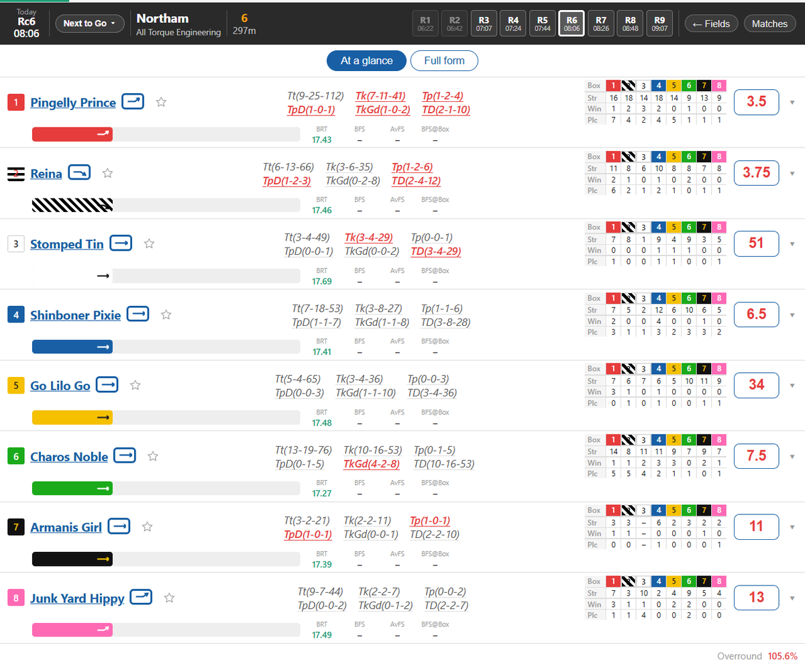The width and height of the screenshot is (805, 672).
Task: Toggle the favourite star for Stomped Tin
Action: (x=150, y=243)
